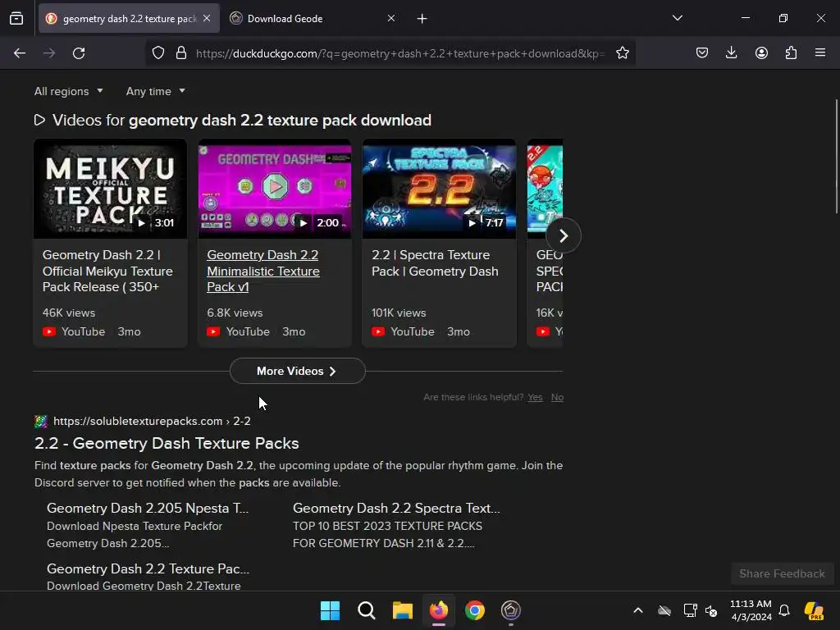Go back to previous page
Image resolution: width=840 pixels, height=630 pixels.
pos(20,53)
